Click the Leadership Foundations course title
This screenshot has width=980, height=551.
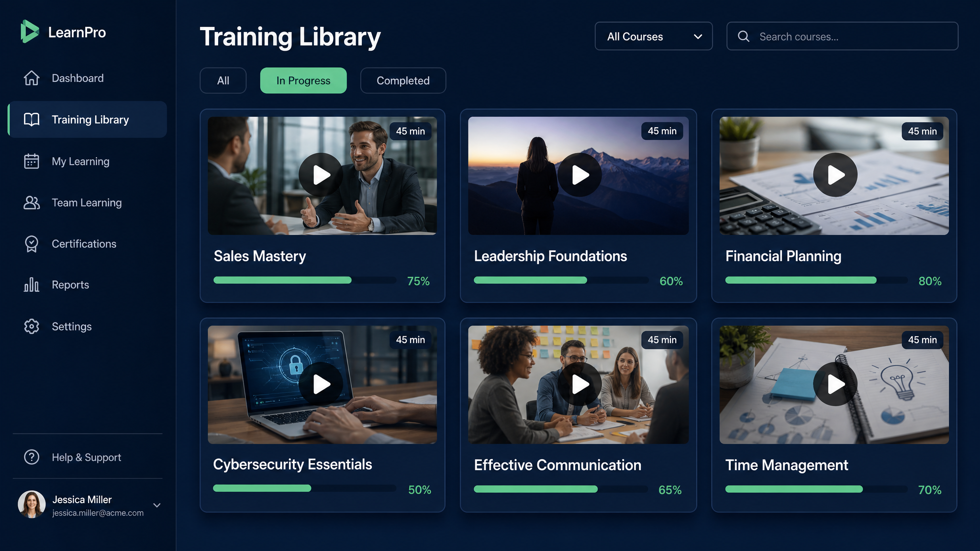point(550,256)
